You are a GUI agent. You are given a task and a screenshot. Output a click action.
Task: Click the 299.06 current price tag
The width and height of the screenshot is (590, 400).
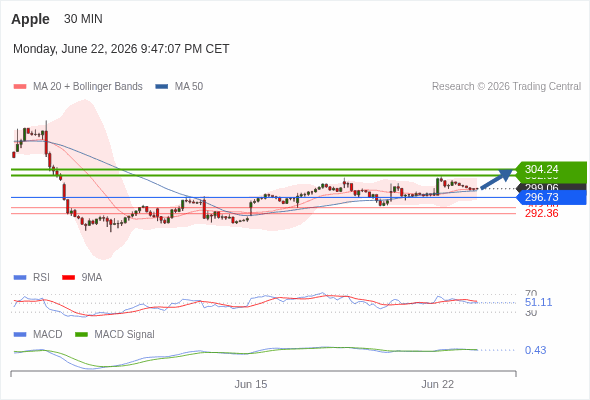[x=551, y=187]
